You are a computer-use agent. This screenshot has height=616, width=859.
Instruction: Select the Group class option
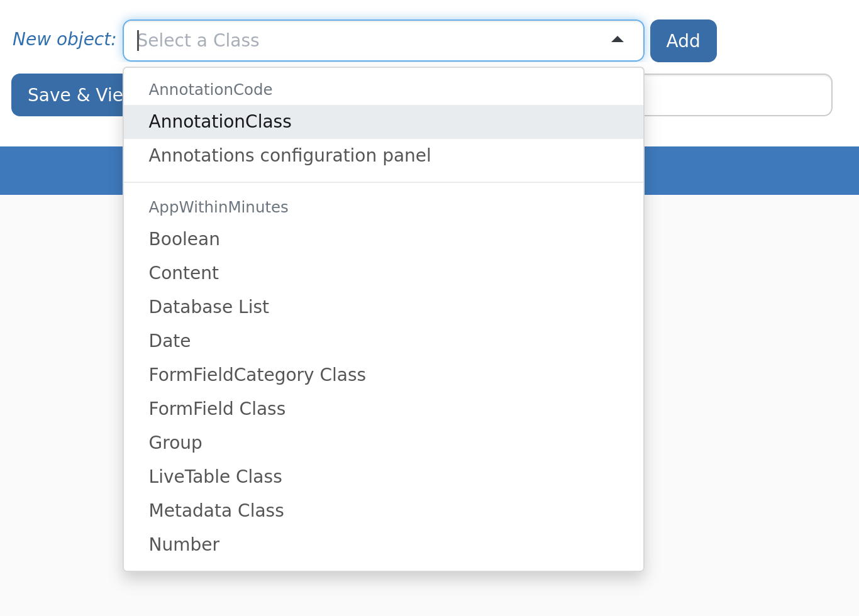point(384,443)
